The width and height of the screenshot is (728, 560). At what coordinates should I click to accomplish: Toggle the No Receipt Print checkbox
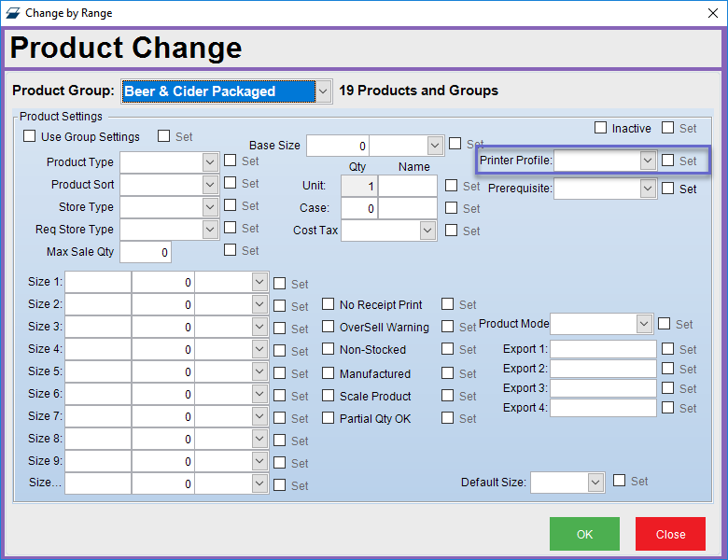pyautogui.click(x=329, y=304)
